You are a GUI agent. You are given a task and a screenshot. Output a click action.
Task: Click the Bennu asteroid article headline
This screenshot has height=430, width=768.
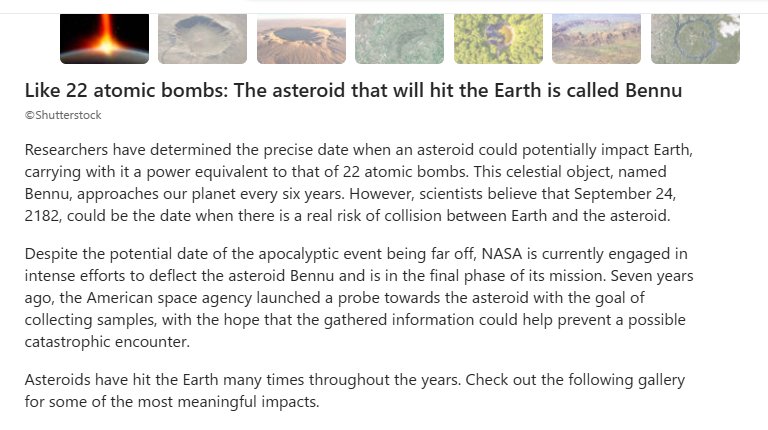[x=353, y=91]
